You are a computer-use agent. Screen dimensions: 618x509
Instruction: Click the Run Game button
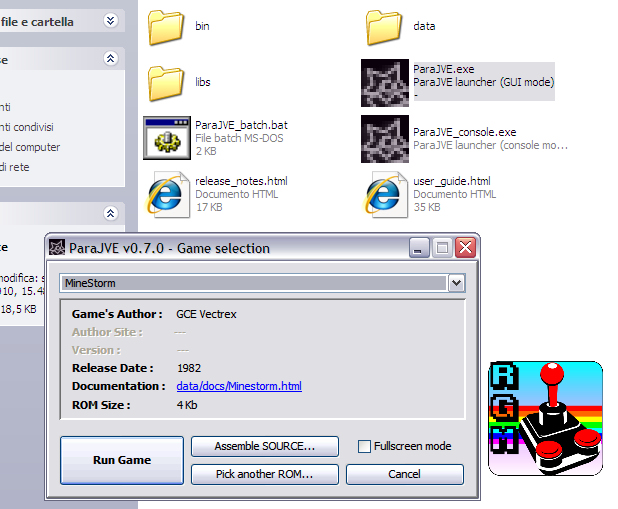point(122,460)
